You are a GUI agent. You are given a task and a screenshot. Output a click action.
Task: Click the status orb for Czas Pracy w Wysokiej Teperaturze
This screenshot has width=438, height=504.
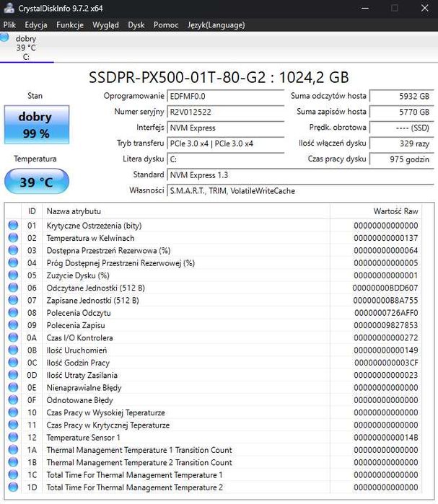click(13, 412)
